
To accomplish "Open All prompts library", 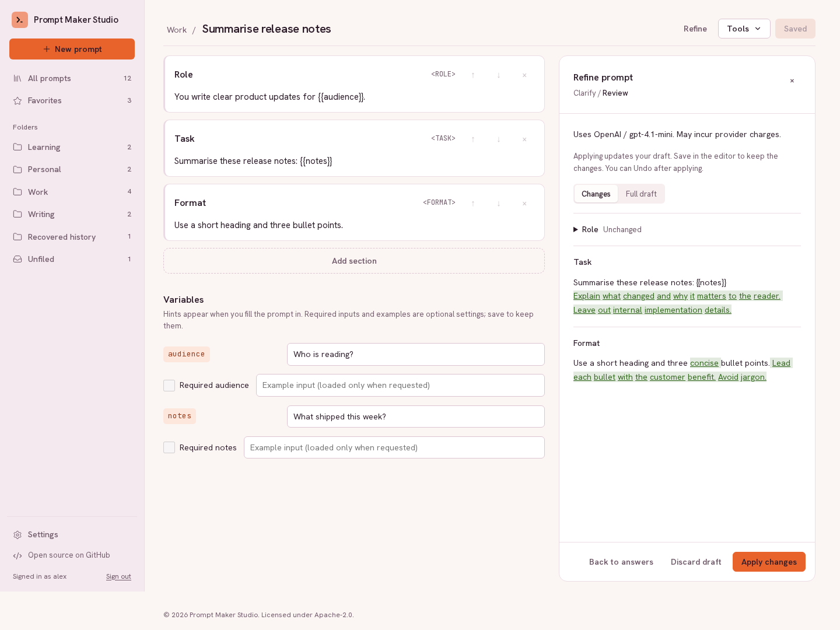I will click(x=72, y=78).
